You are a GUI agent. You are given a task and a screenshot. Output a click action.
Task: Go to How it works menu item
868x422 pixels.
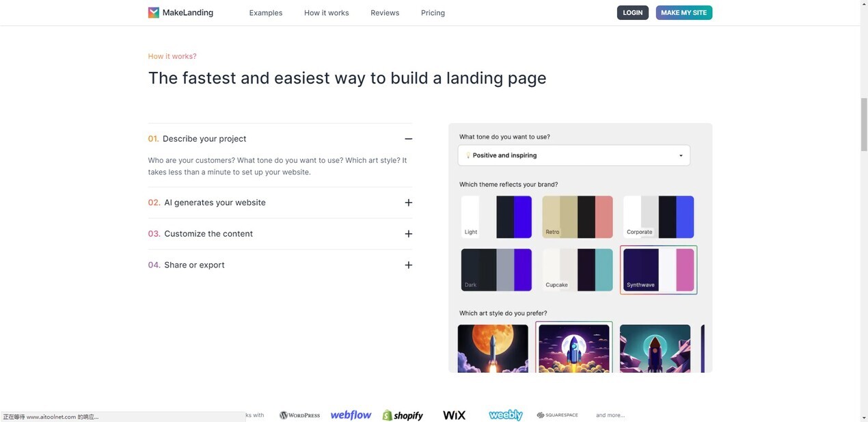tap(326, 13)
